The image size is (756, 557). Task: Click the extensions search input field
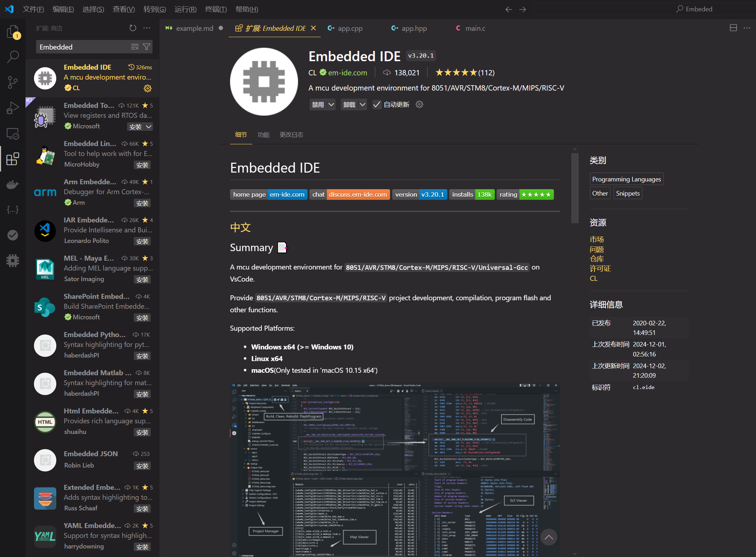pyautogui.click(x=84, y=47)
